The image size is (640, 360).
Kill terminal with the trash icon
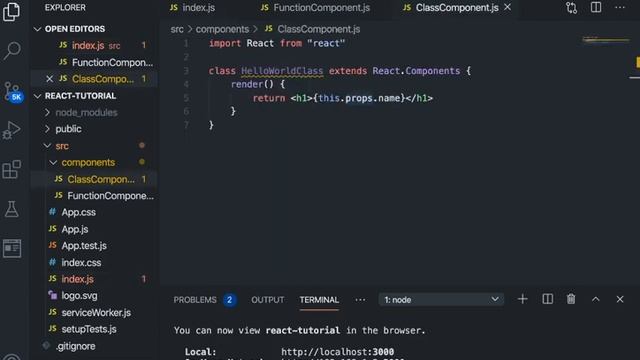pyautogui.click(x=571, y=299)
